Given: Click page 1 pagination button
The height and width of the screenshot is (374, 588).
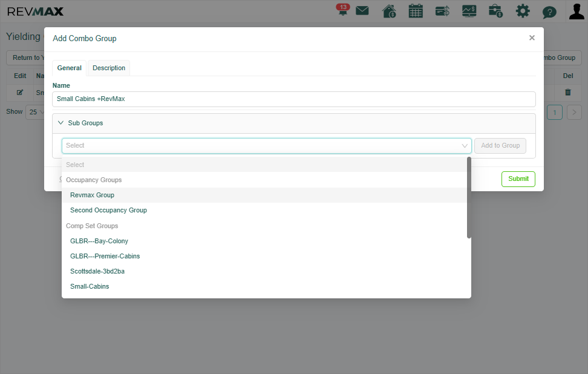Looking at the screenshot, I should [554, 112].
